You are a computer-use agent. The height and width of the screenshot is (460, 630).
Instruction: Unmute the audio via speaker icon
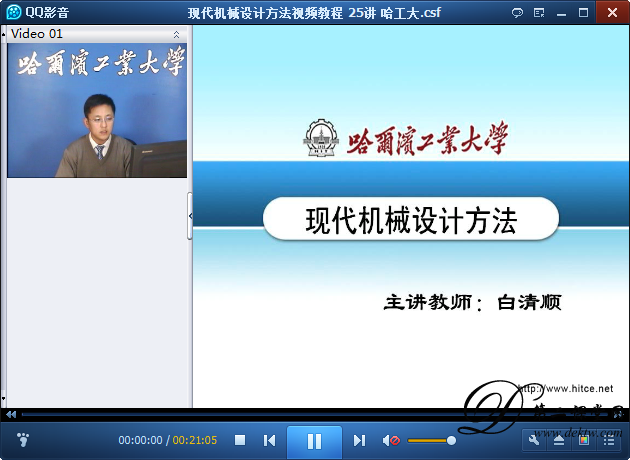pyautogui.click(x=391, y=441)
